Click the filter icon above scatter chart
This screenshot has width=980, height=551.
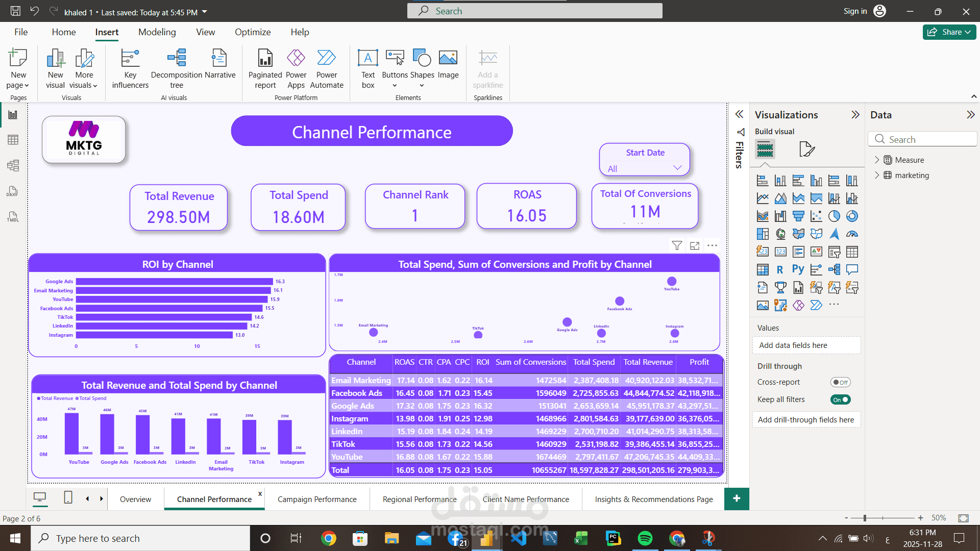(x=677, y=246)
